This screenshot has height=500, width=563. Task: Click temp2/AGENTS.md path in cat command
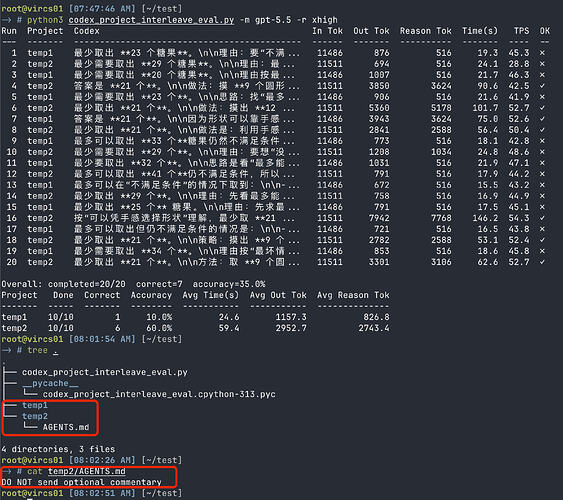click(x=87, y=471)
